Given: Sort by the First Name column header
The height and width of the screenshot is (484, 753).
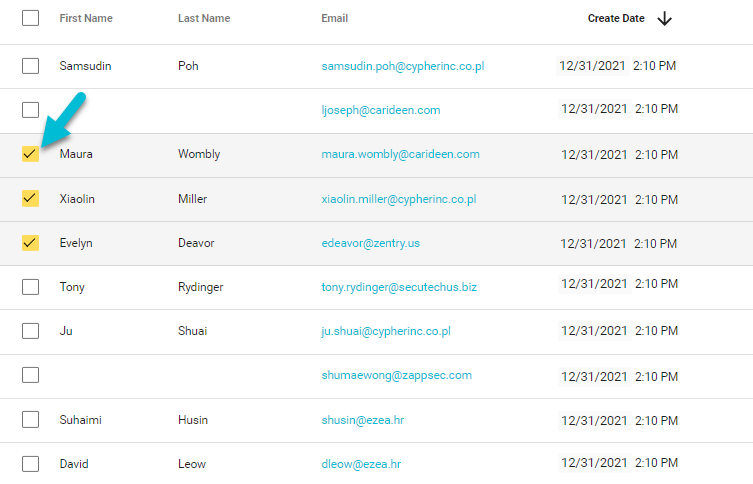Looking at the screenshot, I should 86,19.
